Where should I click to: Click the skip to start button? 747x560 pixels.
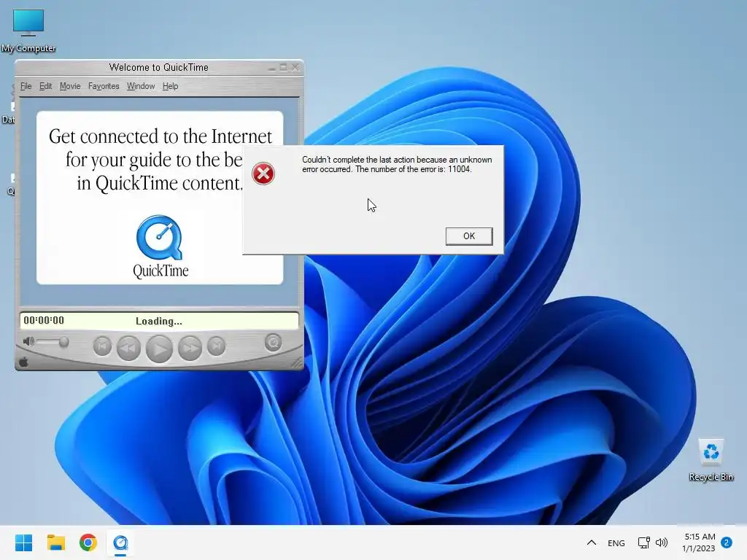102,346
